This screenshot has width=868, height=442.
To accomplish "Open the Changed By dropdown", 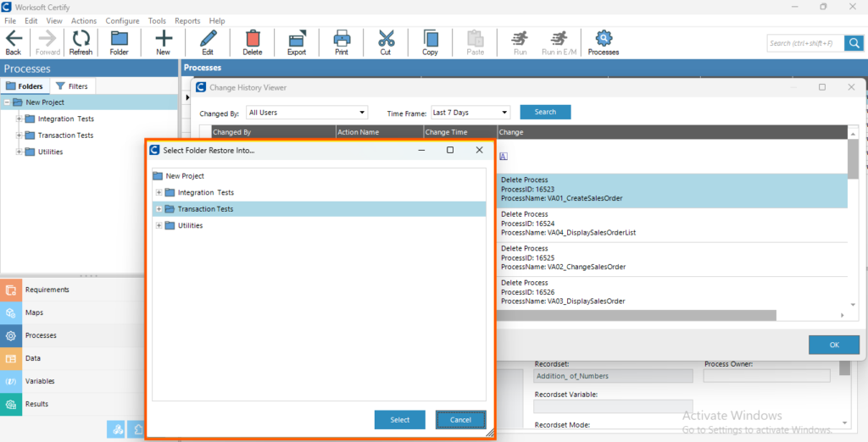I will (x=307, y=113).
